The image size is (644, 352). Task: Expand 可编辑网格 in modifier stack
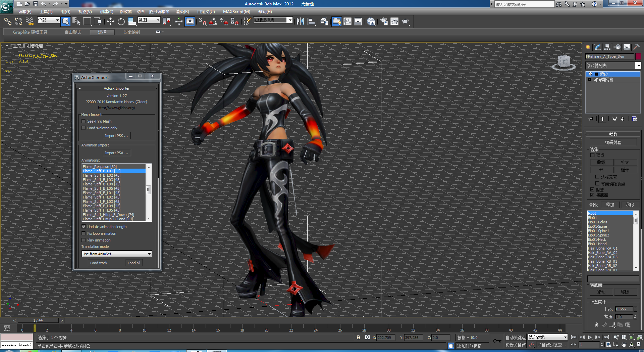point(589,80)
